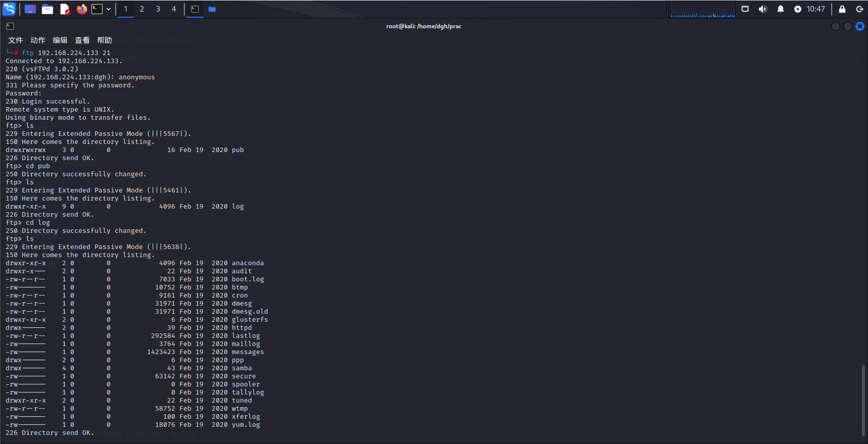This screenshot has width=868, height=444.
Task: Click the 'secure' file name
Action: [244, 376]
